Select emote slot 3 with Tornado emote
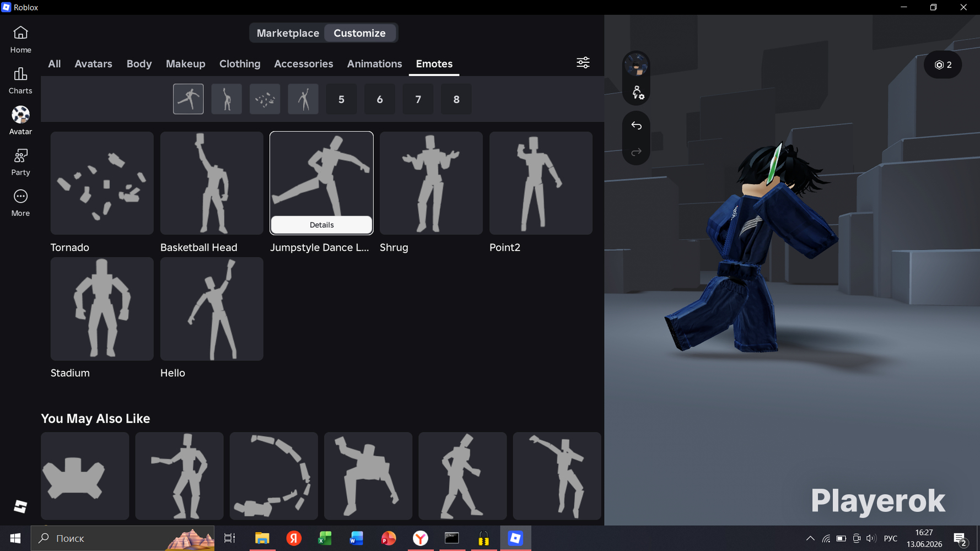The image size is (980, 551). 265,99
